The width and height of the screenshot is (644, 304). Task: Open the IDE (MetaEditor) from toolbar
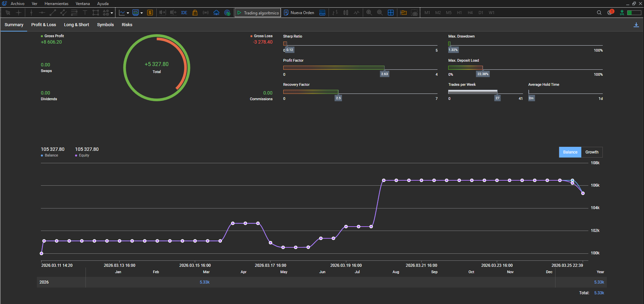[x=184, y=13]
